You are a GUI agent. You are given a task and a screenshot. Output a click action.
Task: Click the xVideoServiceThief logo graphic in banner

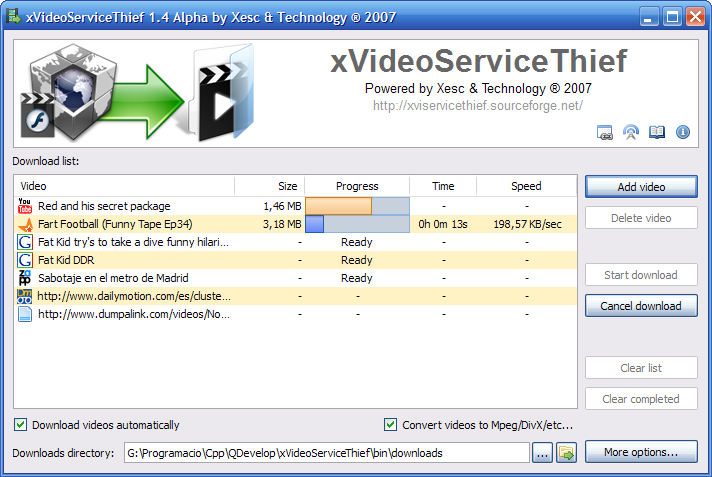click(x=138, y=93)
